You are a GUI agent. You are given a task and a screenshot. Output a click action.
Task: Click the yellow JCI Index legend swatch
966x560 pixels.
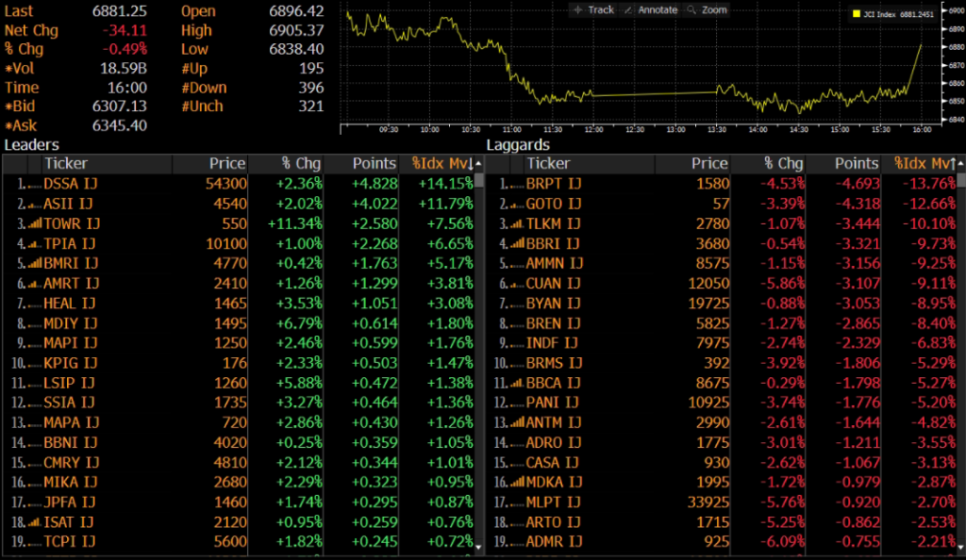click(x=856, y=13)
